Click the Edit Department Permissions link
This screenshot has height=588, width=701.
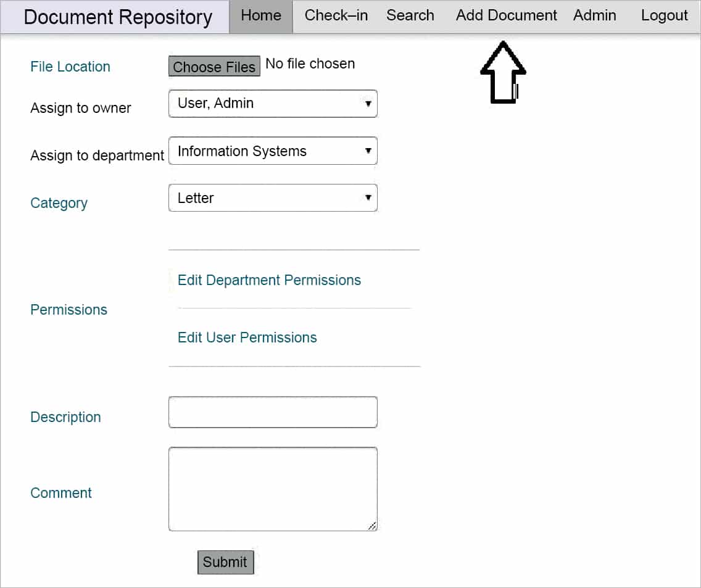[x=269, y=280]
